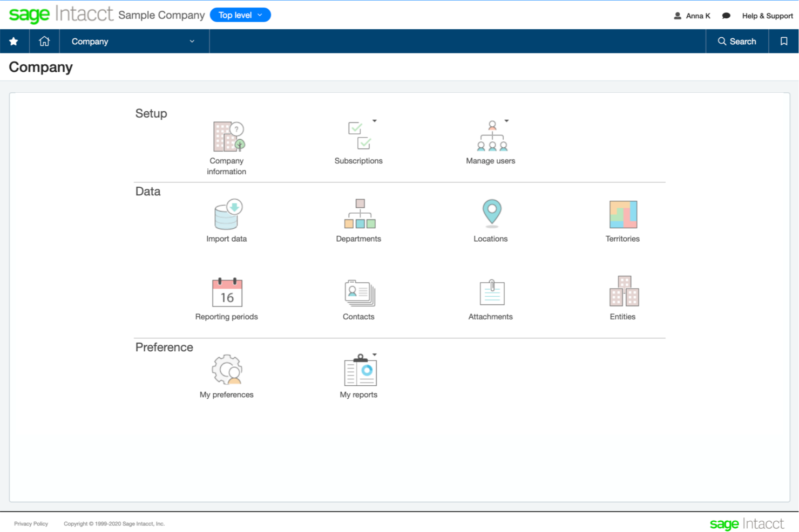Screen dimensions: 799x532
Task: Open the Departments org chart icon
Action: click(360, 214)
